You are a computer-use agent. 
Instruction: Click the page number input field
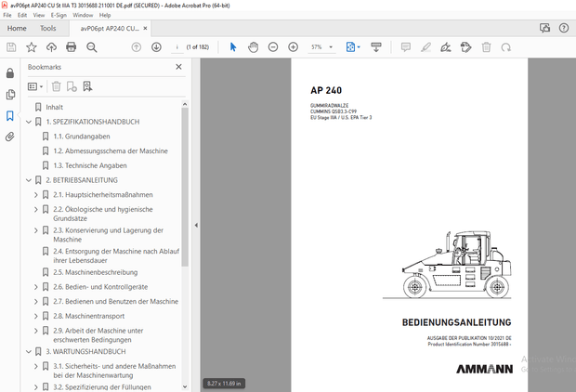(x=177, y=47)
